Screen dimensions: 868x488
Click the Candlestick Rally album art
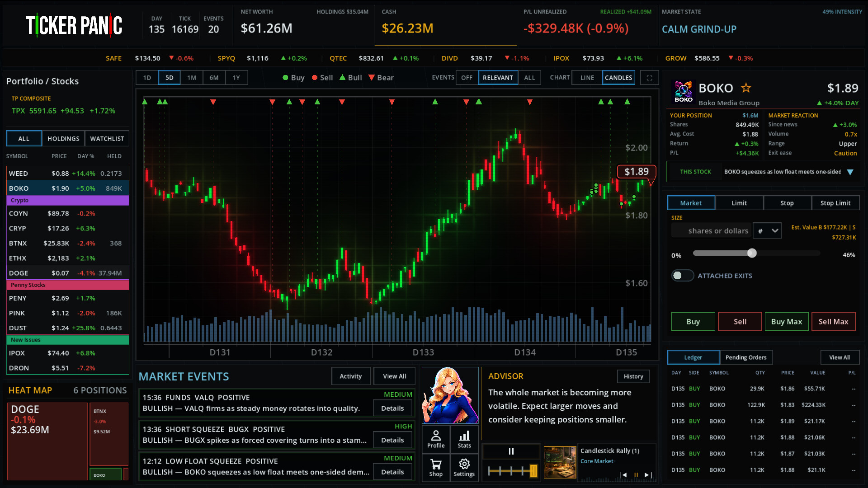(x=560, y=462)
